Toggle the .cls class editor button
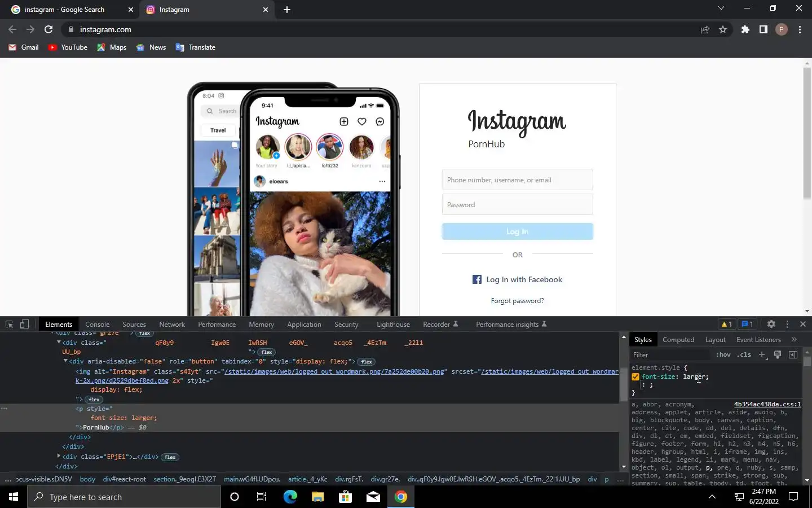The height and width of the screenshot is (508, 812). pyautogui.click(x=744, y=354)
